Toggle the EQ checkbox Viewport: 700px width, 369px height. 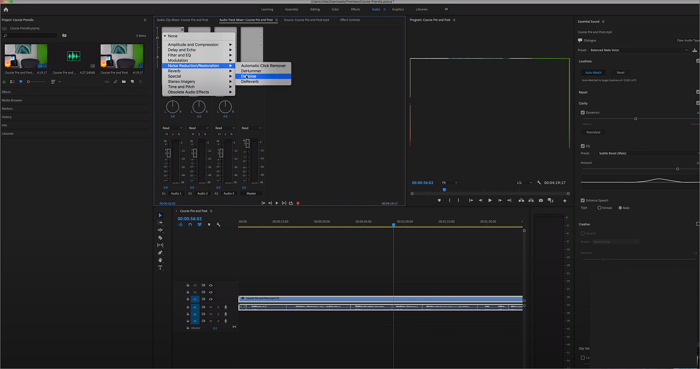[583, 146]
